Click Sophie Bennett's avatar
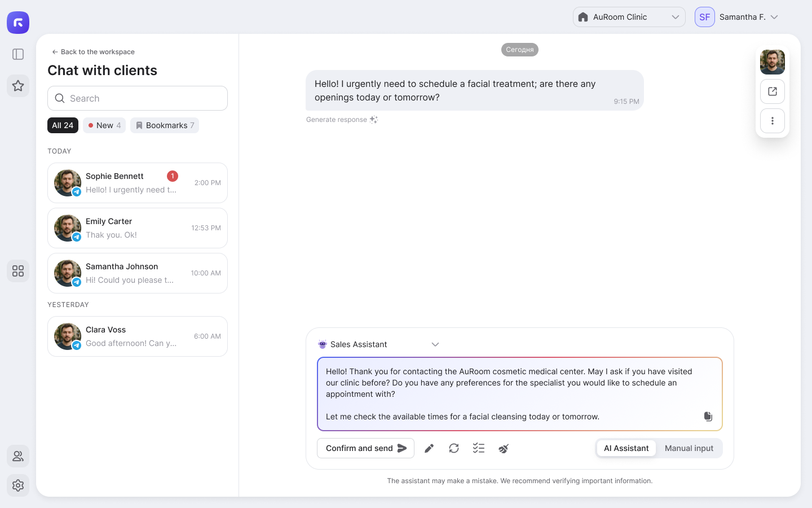This screenshot has width=812, height=508. tap(68, 183)
